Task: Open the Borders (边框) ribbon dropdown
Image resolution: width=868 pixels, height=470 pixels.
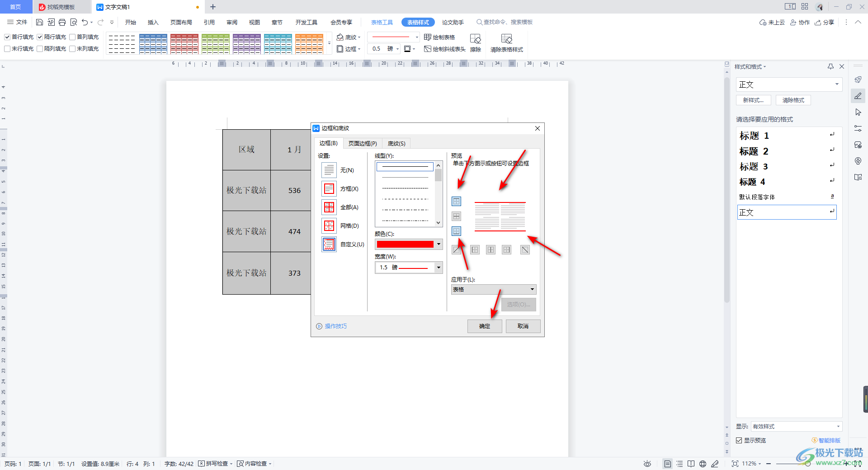Action: (349, 49)
